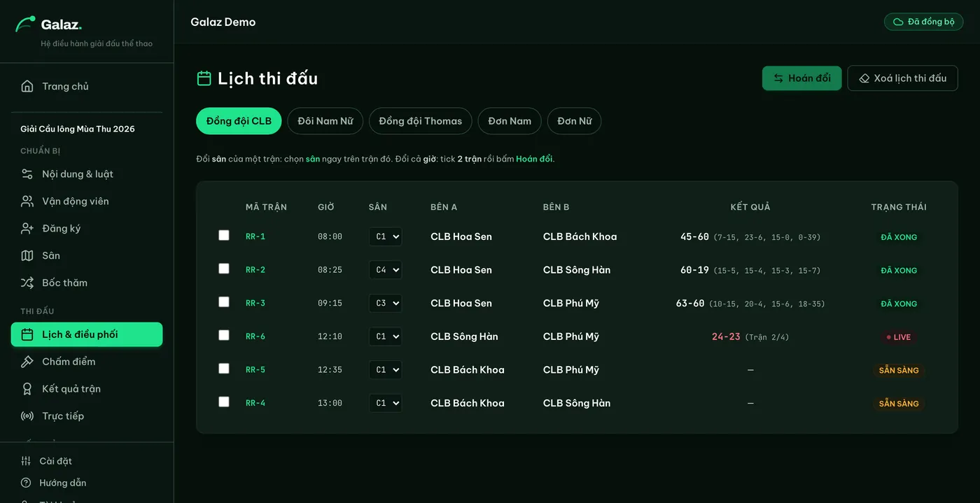
Task: Click the Cài đặt settings icon
Action: [x=26, y=461]
